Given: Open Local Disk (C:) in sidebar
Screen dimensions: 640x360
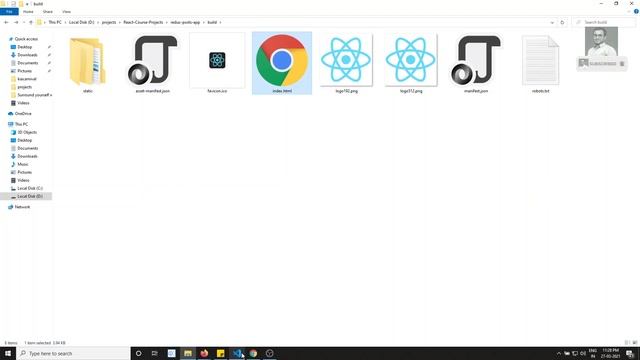Looking at the screenshot, I should tap(30, 188).
